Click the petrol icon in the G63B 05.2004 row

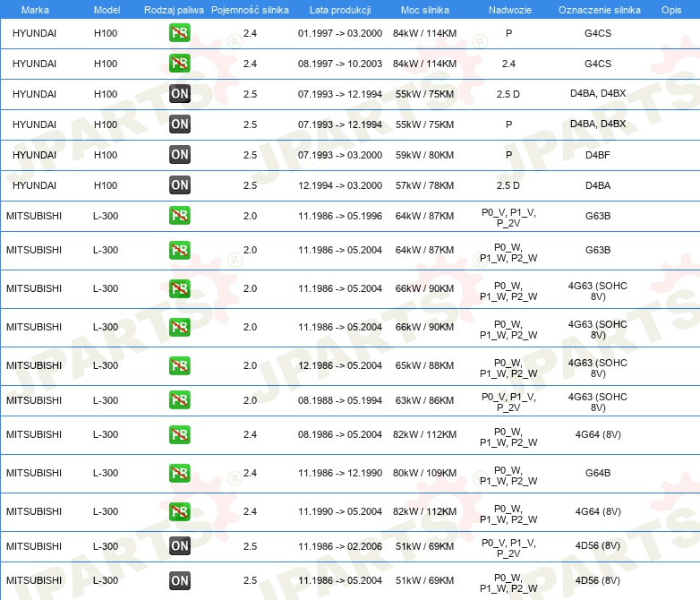click(179, 250)
